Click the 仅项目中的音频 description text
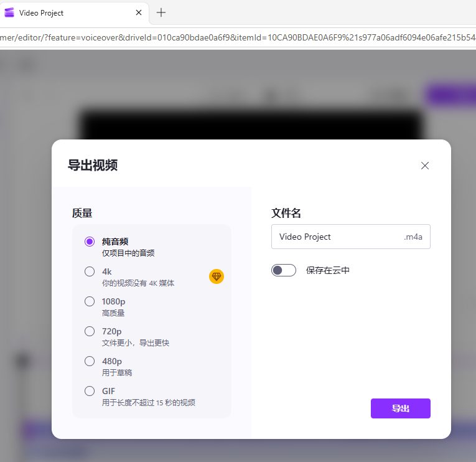Image resolution: width=476 pixels, height=462 pixels. (128, 253)
